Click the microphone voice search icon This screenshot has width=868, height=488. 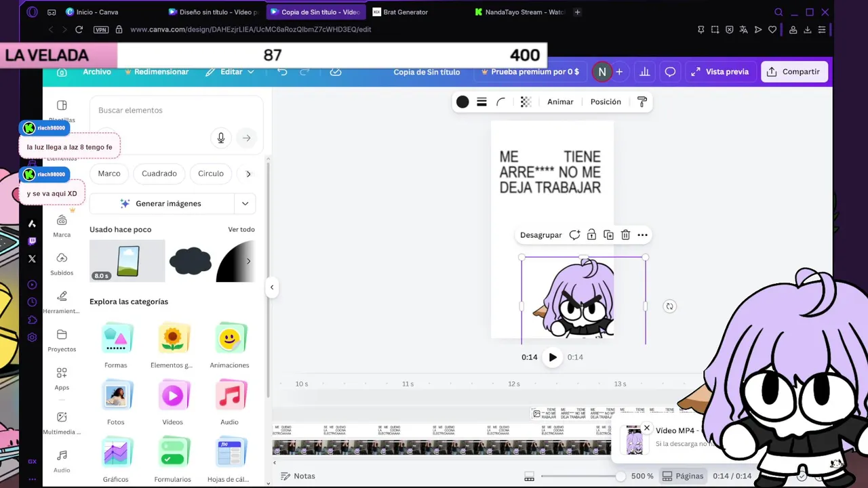[x=220, y=138]
